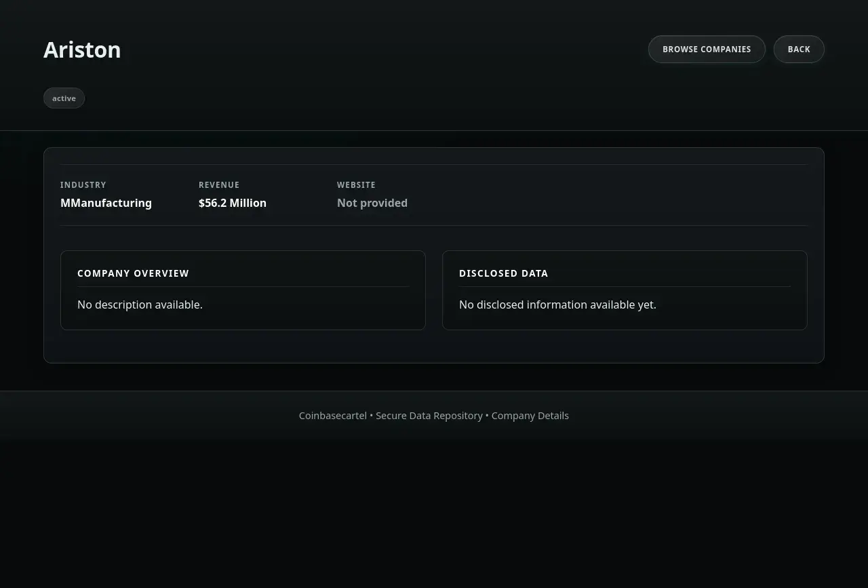Select the No description available text

pos(140,305)
